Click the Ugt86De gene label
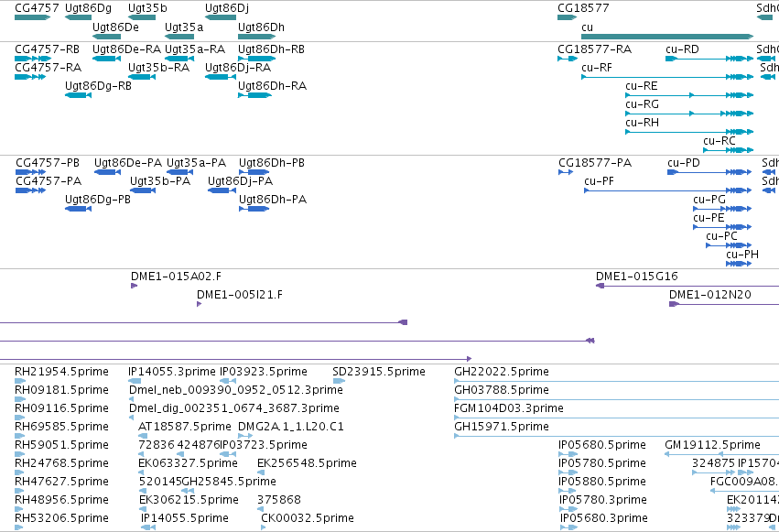 (x=115, y=27)
